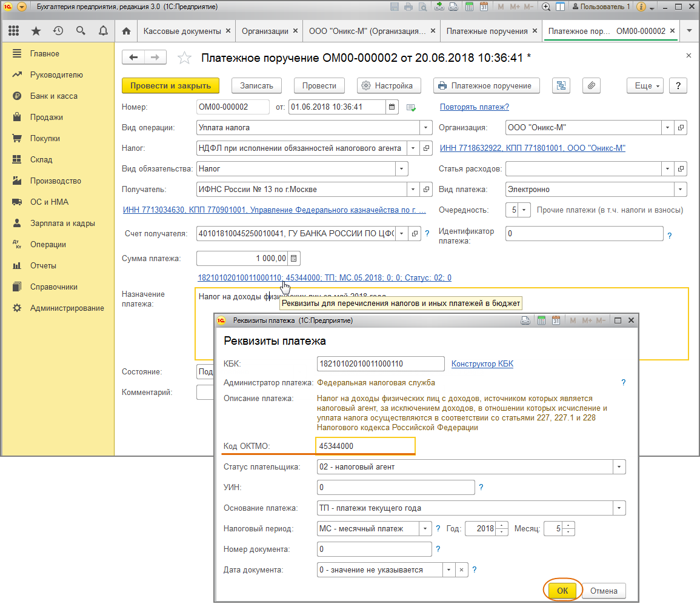Click the Код ОКТМО input field
This screenshot has width=700, height=604.
click(365, 446)
